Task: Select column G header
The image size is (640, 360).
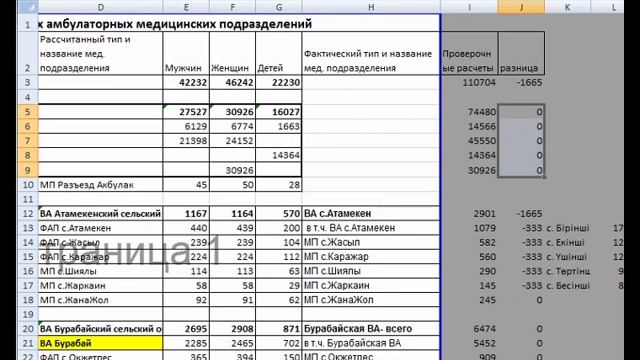Action: click(279, 7)
